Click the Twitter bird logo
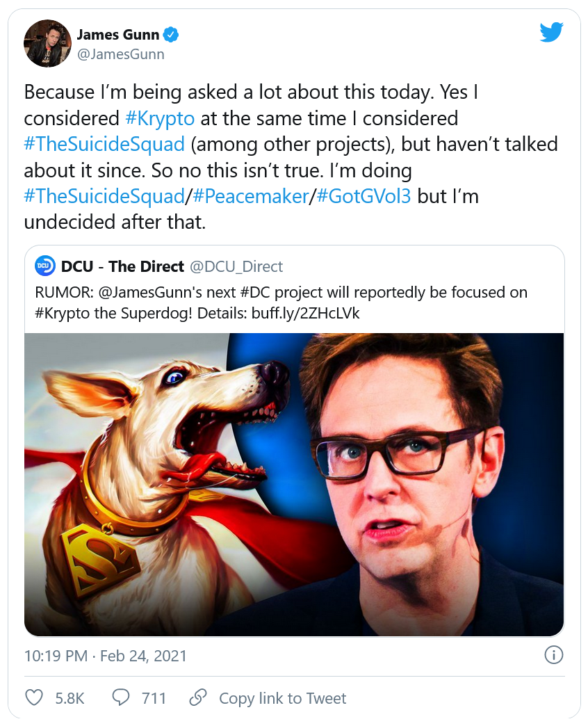588x726 pixels. 550,32
